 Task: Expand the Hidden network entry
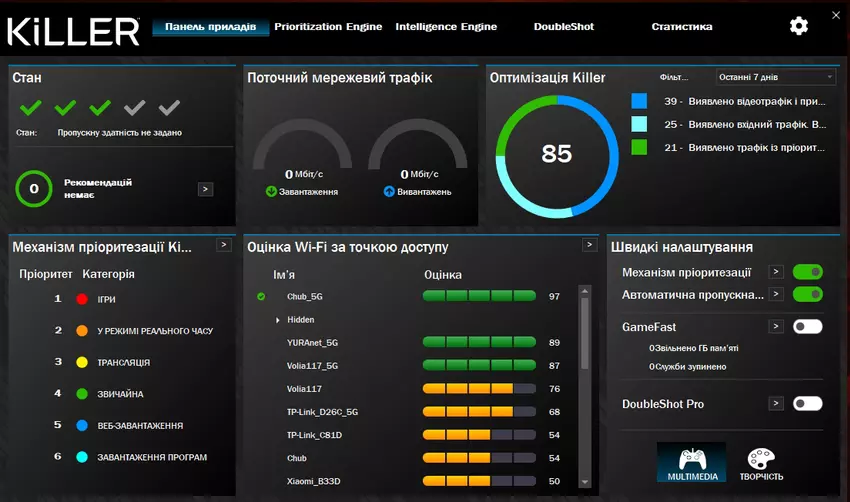[x=278, y=320]
